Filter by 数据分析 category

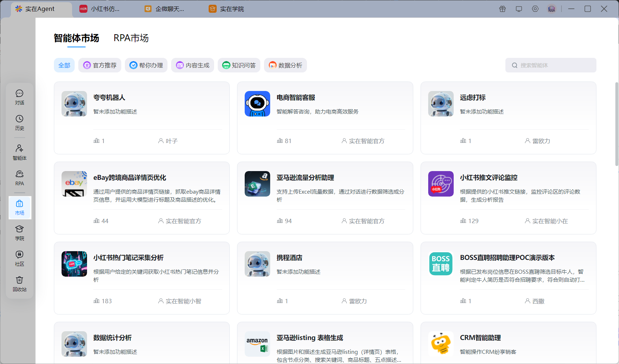tap(285, 65)
